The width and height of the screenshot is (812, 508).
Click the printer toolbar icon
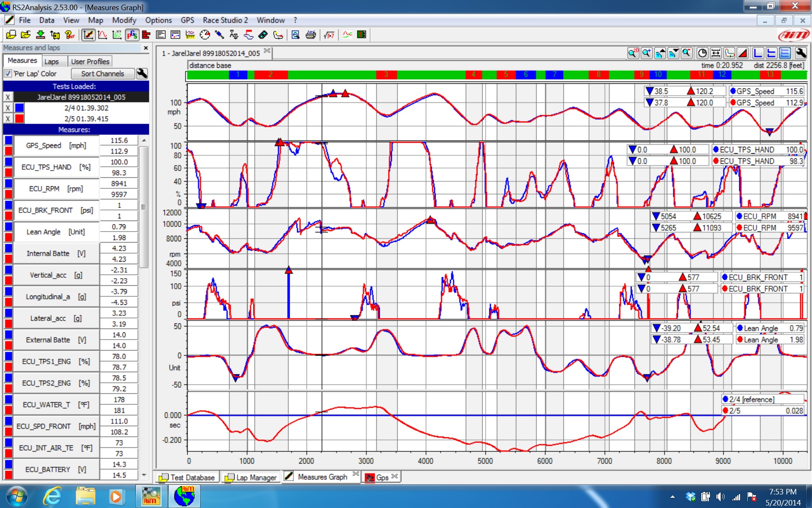(311, 35)
